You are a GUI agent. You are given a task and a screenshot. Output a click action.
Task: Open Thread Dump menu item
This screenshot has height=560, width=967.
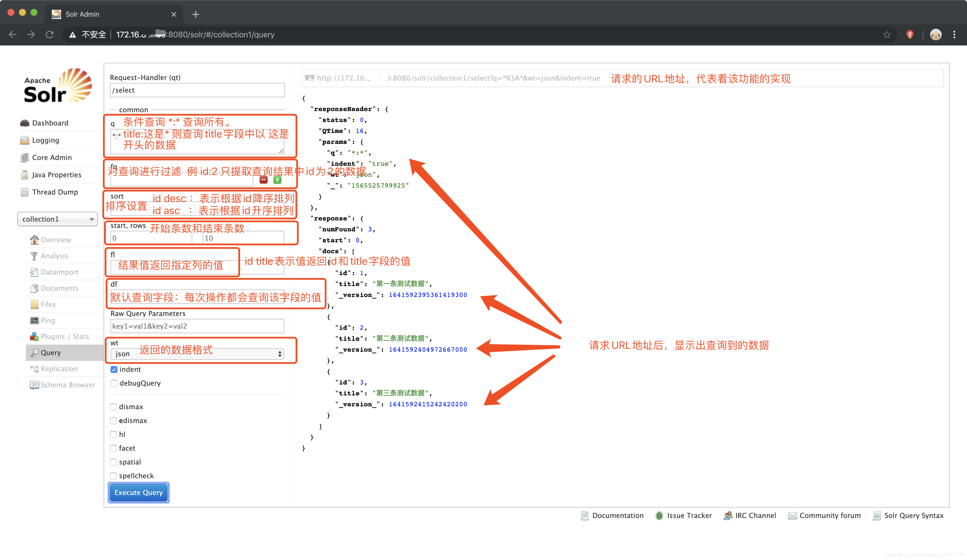pos(55,192)
